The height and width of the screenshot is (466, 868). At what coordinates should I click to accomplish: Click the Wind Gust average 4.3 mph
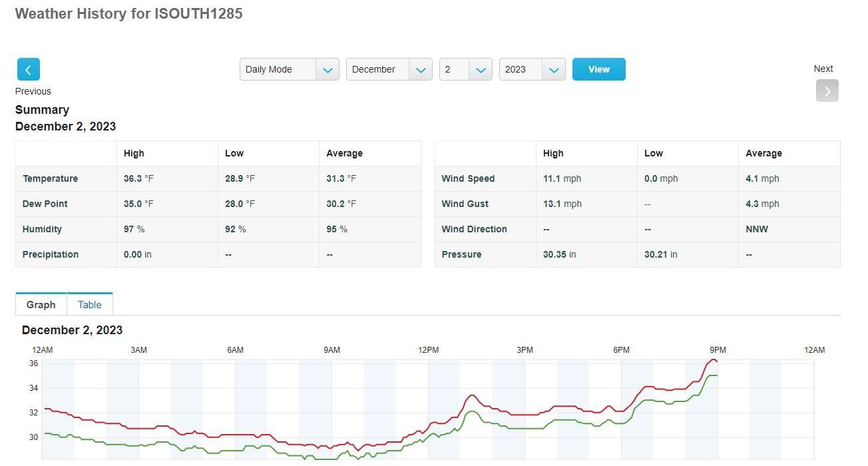pyautogui.click(x=762, y=204)
